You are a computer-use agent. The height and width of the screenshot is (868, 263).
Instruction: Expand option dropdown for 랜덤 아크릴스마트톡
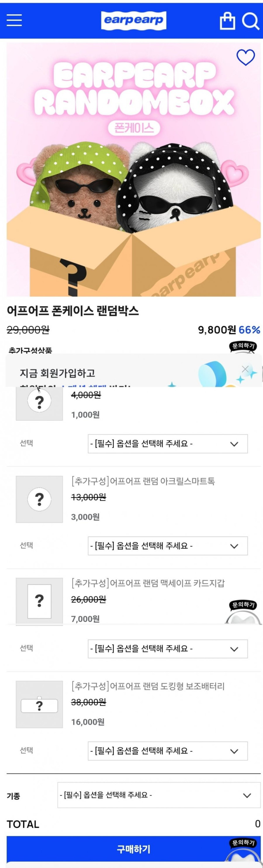point(168,545)
